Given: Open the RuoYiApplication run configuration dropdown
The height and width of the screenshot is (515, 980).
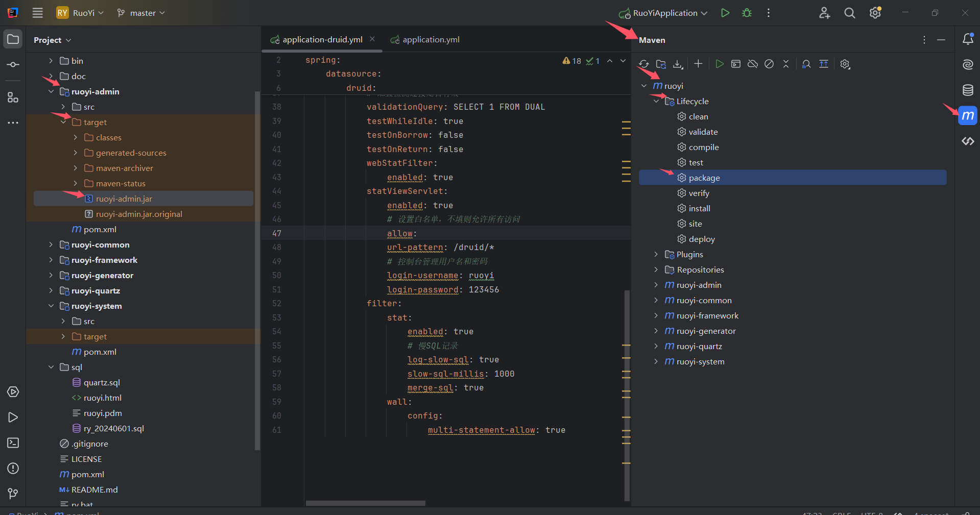Looking at the screenshot, I should tap(664, 13).
